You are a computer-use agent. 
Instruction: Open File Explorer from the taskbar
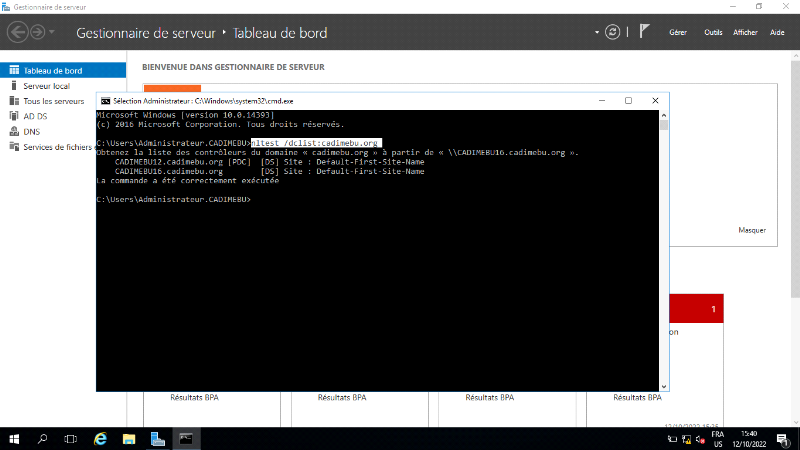click(x=129, y=439)
